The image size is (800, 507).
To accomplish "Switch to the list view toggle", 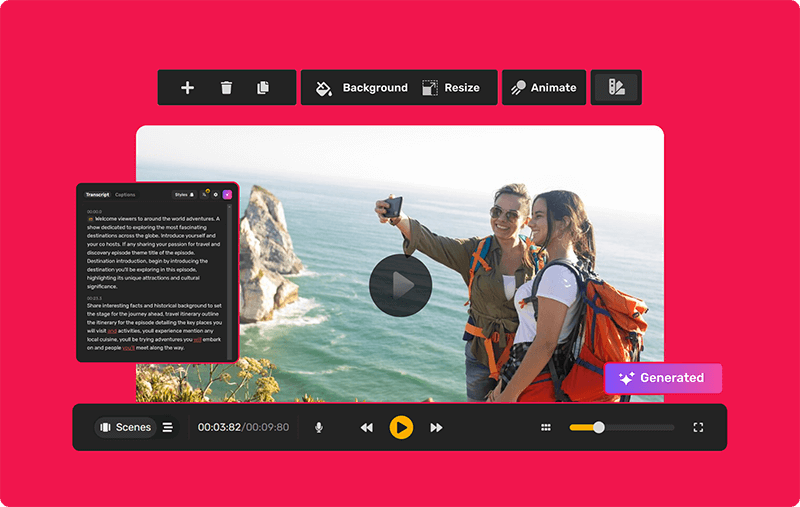I will coord(168,427).
